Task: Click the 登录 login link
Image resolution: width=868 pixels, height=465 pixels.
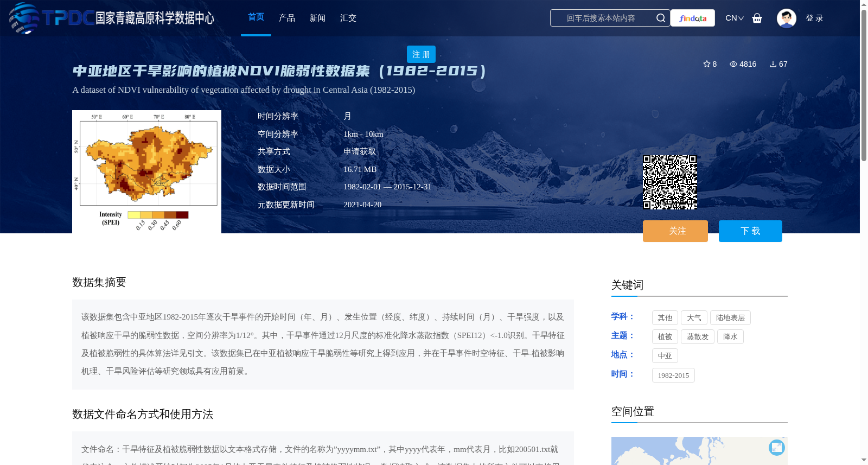Action: 814,18
